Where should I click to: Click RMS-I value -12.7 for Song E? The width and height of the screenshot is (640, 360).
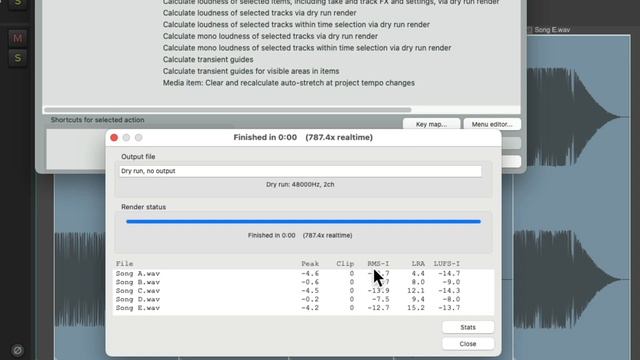tap(378, 308)
